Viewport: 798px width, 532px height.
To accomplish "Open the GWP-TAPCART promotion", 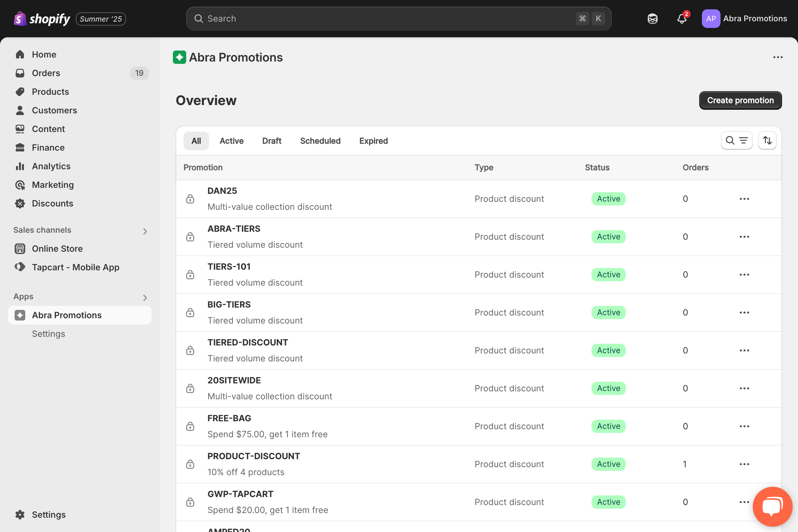I will click(240, 494).
